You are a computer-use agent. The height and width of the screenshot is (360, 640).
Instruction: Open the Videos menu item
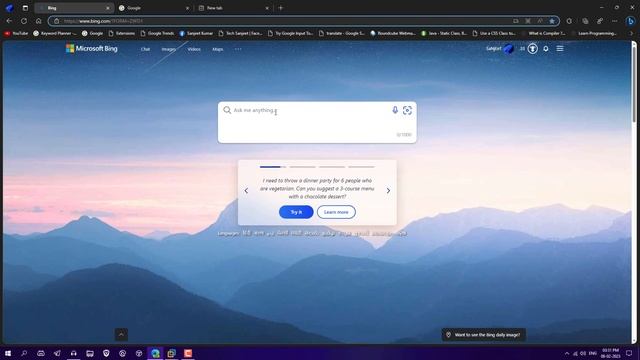click(x=194, y=49)
